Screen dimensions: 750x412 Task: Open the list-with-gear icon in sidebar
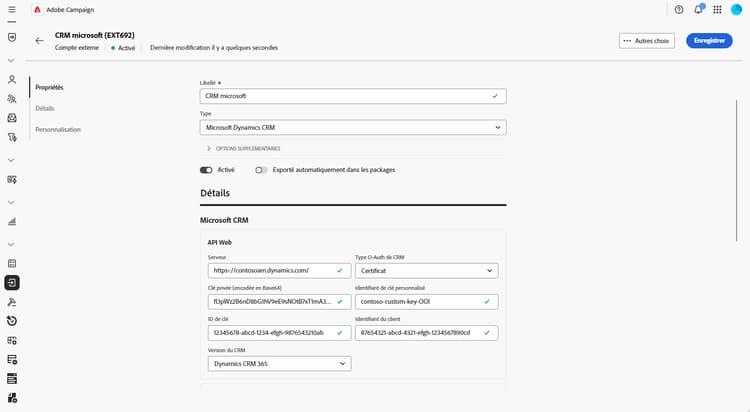12,359
